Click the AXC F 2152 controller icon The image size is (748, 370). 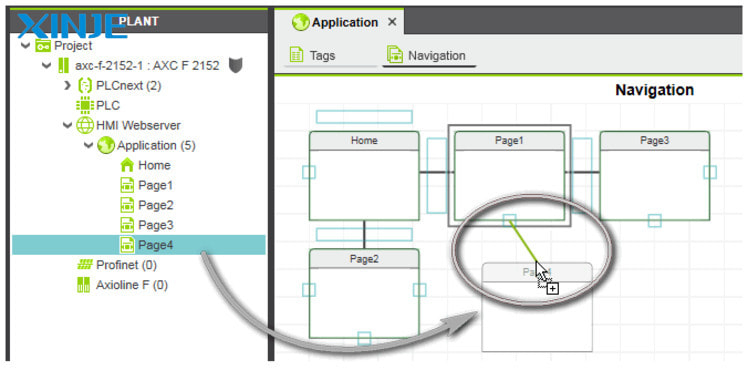[x=63, y=66]
